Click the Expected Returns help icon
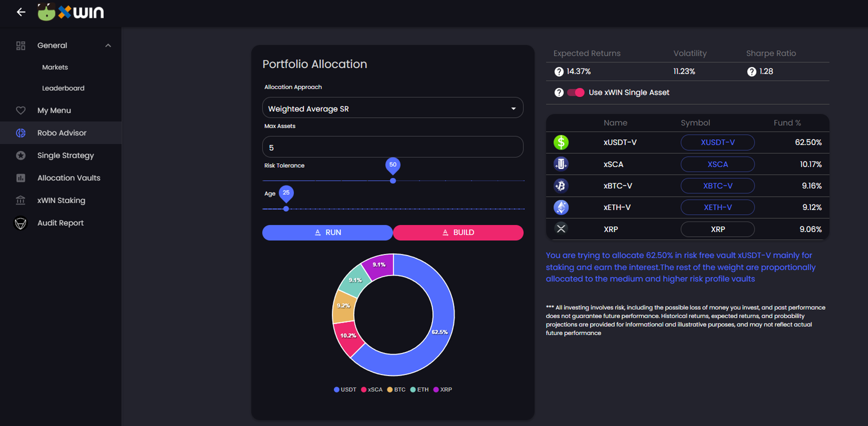Screen dimensions: 868x426 point(558,72)
